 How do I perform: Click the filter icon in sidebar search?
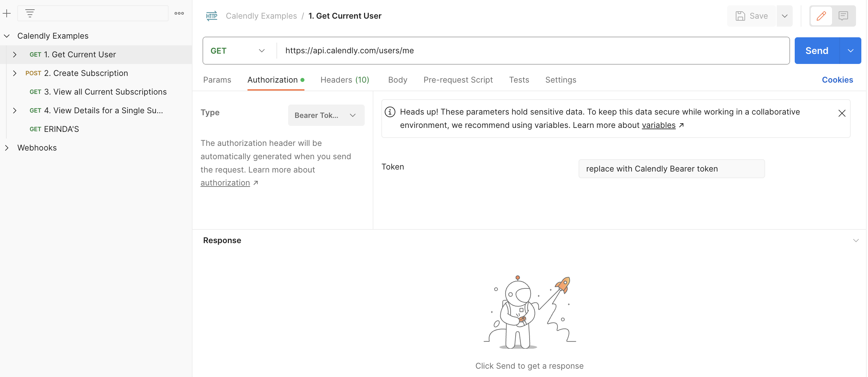pyautogui.click(x=30, y=13)
